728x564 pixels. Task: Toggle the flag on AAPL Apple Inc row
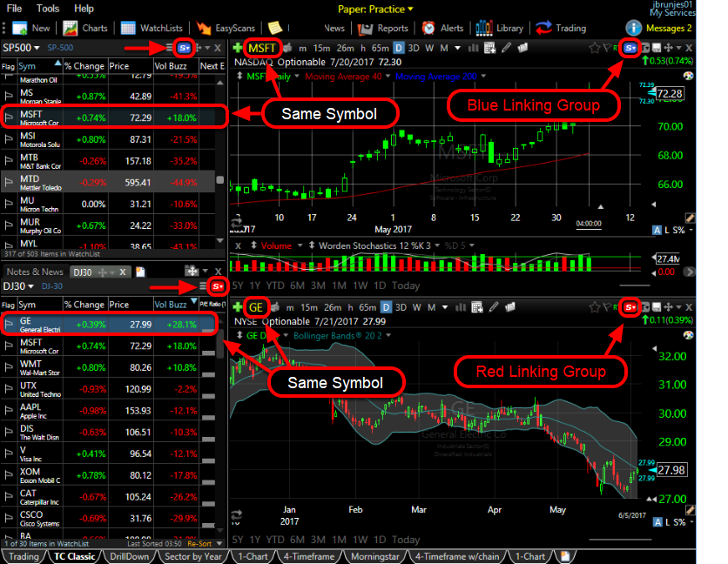point(9,411)
